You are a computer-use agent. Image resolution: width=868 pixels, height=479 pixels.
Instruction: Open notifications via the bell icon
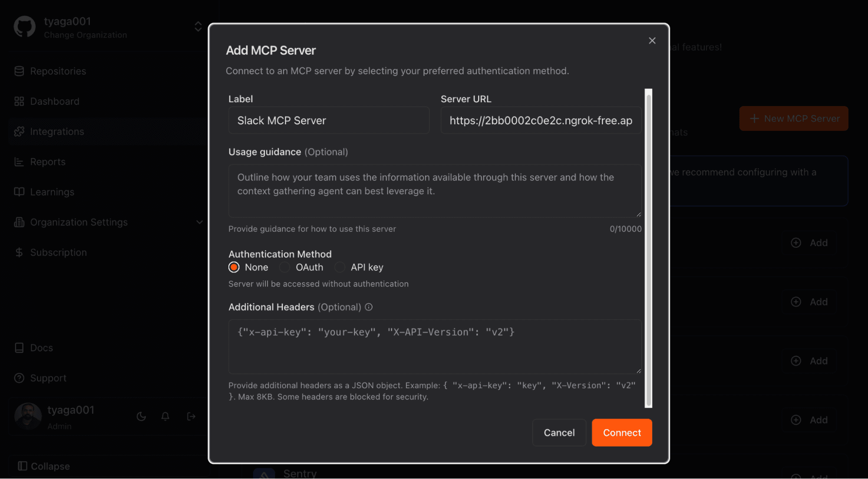[x=165, y=416]
